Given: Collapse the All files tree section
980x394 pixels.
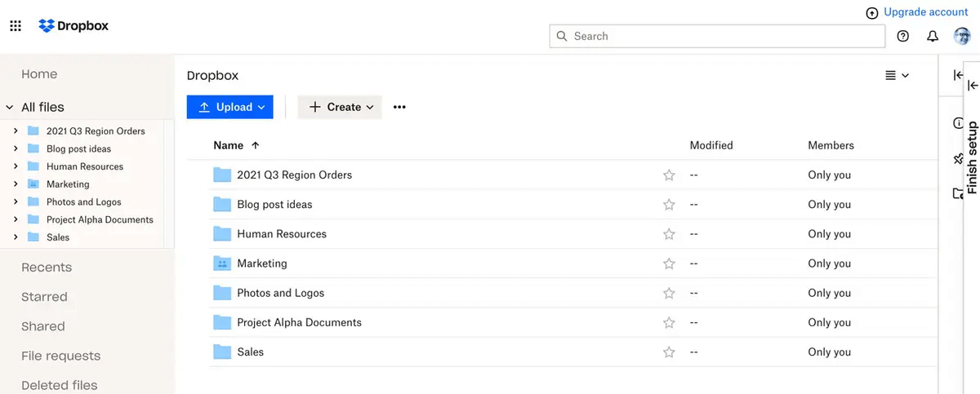Looking at the screenshot, I should coord(10,107).
